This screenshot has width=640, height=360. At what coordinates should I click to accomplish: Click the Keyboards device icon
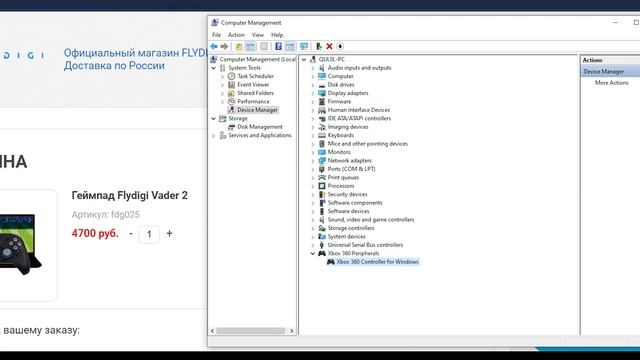[x=322, y=135]
